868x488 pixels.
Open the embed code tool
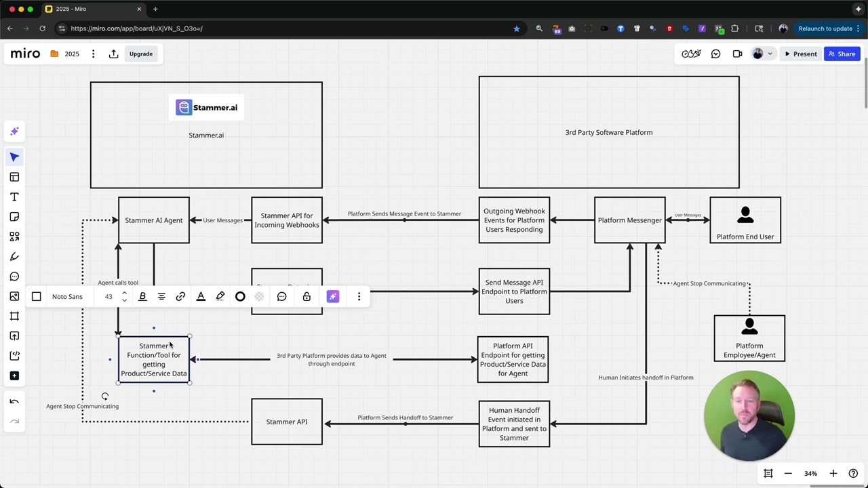click(14, 356)
